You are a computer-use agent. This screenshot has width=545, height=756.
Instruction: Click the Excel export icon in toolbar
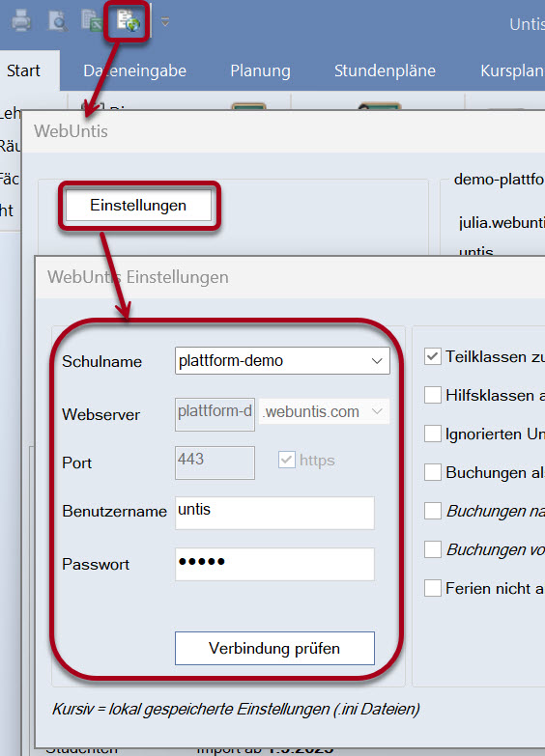pyautogui.click(x=92, y=20)
